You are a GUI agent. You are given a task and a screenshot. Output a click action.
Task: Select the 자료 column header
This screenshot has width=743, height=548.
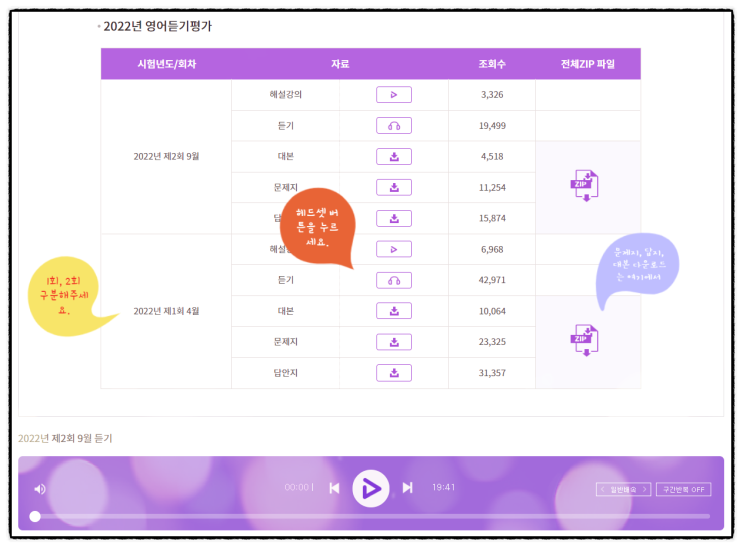(340, 64)
